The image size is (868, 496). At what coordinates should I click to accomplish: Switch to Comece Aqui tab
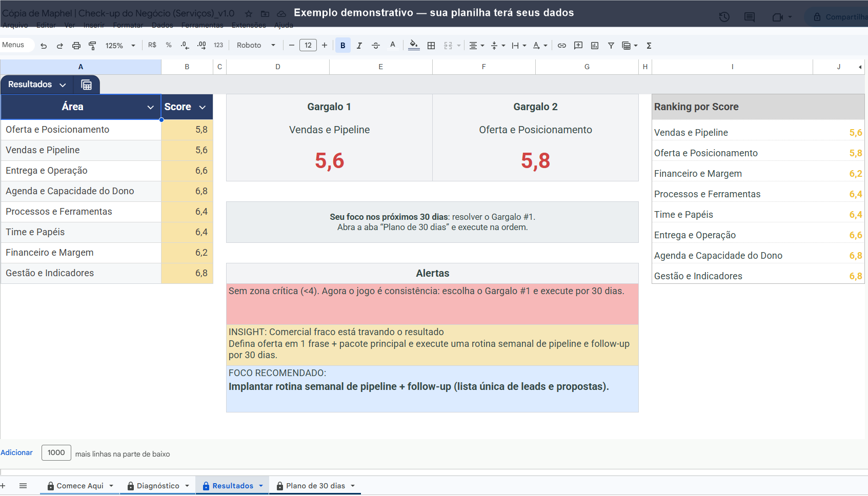(80, 486)
